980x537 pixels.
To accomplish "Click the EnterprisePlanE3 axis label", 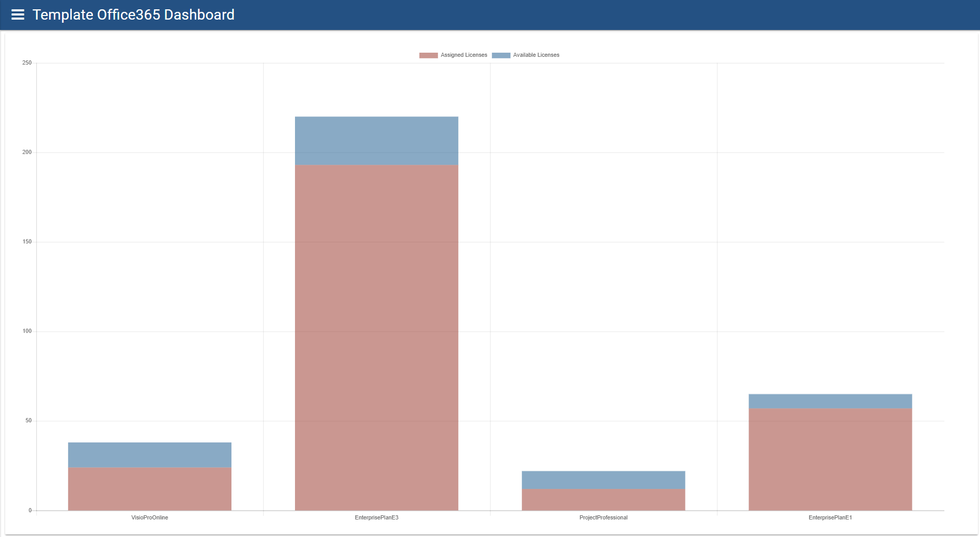I will click(377, 517).
